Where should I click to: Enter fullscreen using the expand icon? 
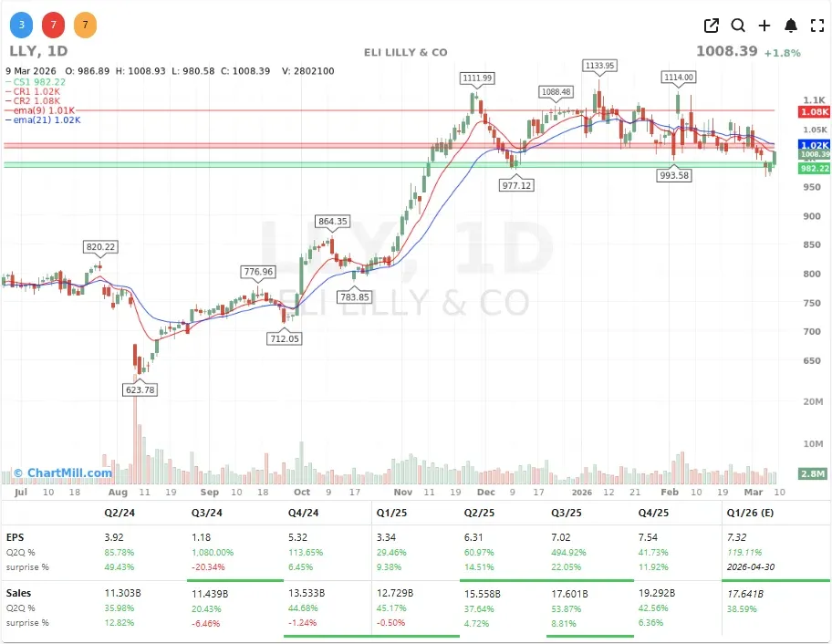point(817,26)
